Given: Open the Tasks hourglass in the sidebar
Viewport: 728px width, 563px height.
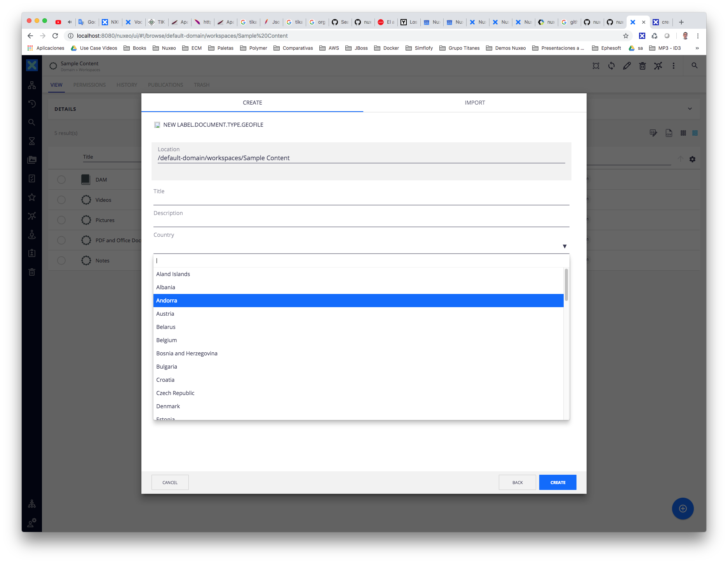Looking at the screenshot, I should [x=31, y=141].
